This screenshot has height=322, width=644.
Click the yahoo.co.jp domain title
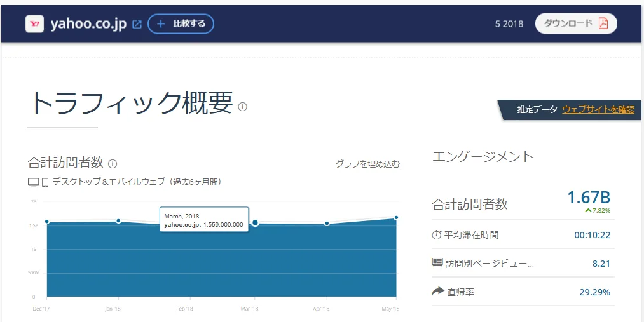pos(88,24)
